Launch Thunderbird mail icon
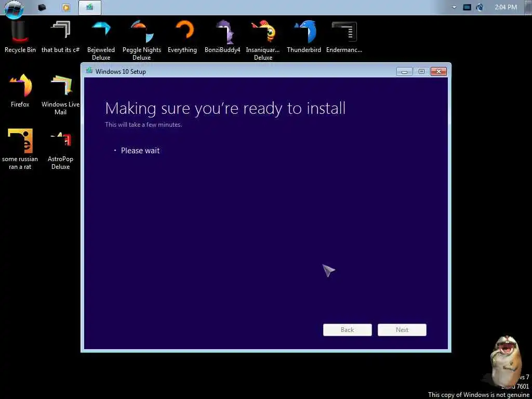This screenshot has height=399, width=532. [x=303, y=36]
